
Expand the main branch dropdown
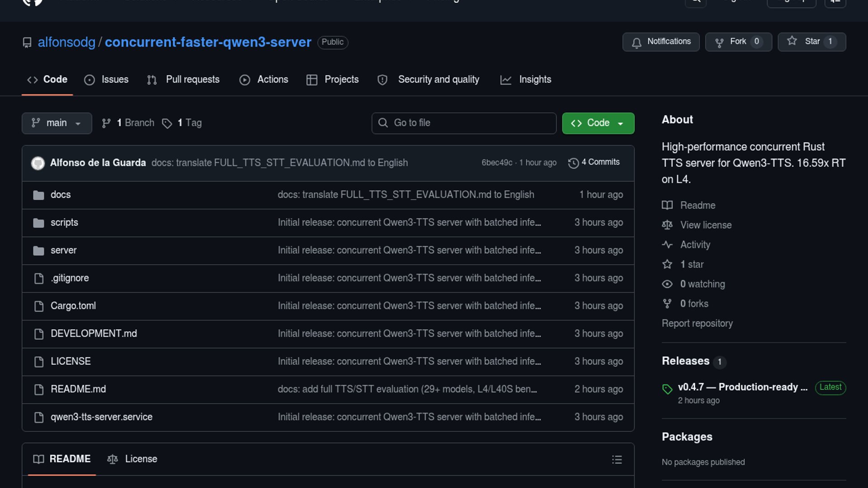57,123
